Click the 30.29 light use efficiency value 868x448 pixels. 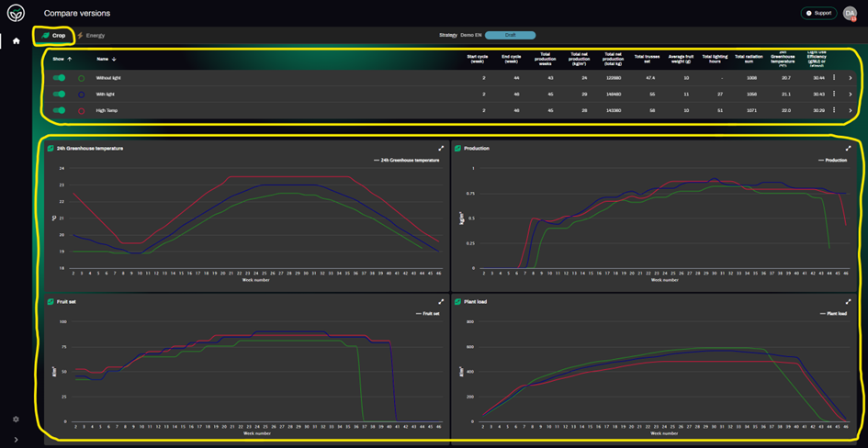pyautogui.click(x=817, y=110)
